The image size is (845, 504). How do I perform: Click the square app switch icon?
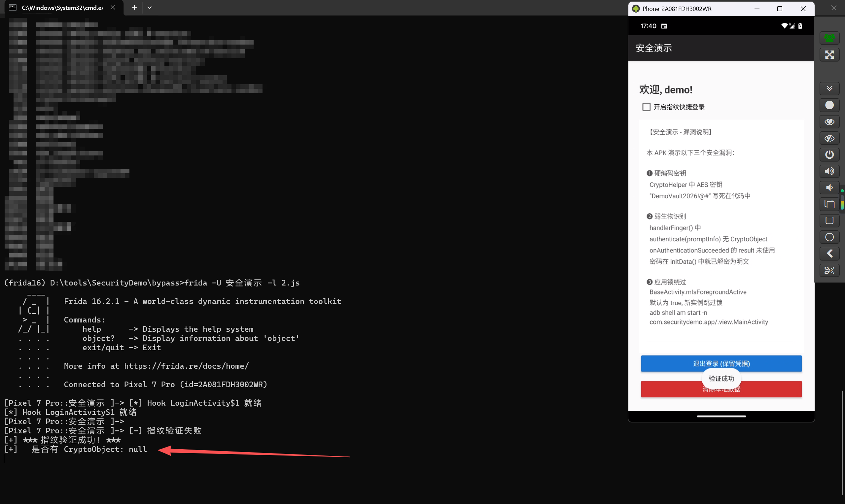tap(829, 220)
